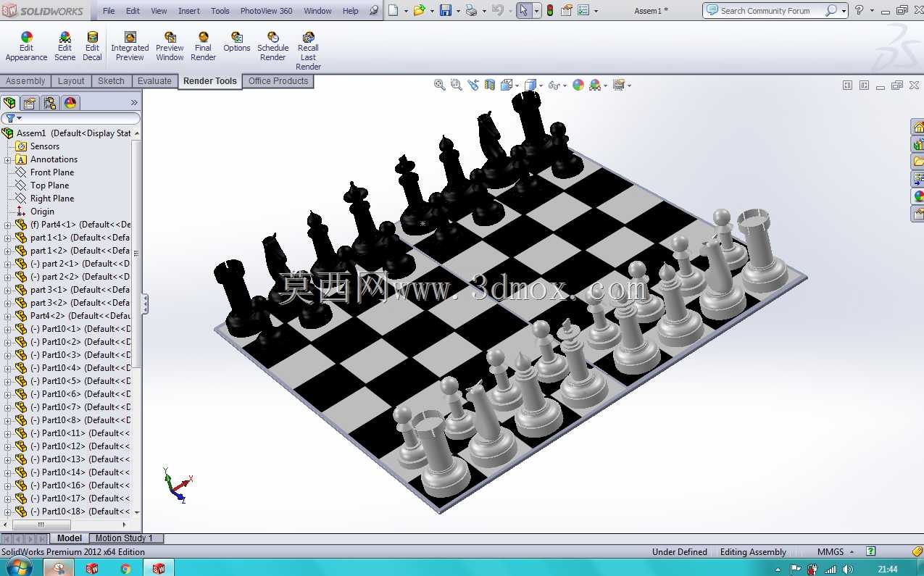The width and height of the screenshot is (924, 576).
Task: Switch to the Evaluate tab
Action: (154, 81)
